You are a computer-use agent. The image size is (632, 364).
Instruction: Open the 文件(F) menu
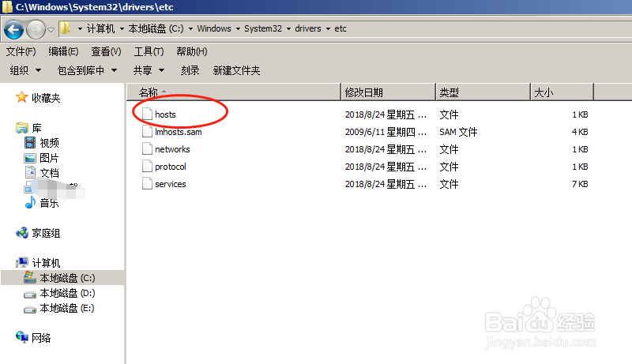[x=21, y=51]
